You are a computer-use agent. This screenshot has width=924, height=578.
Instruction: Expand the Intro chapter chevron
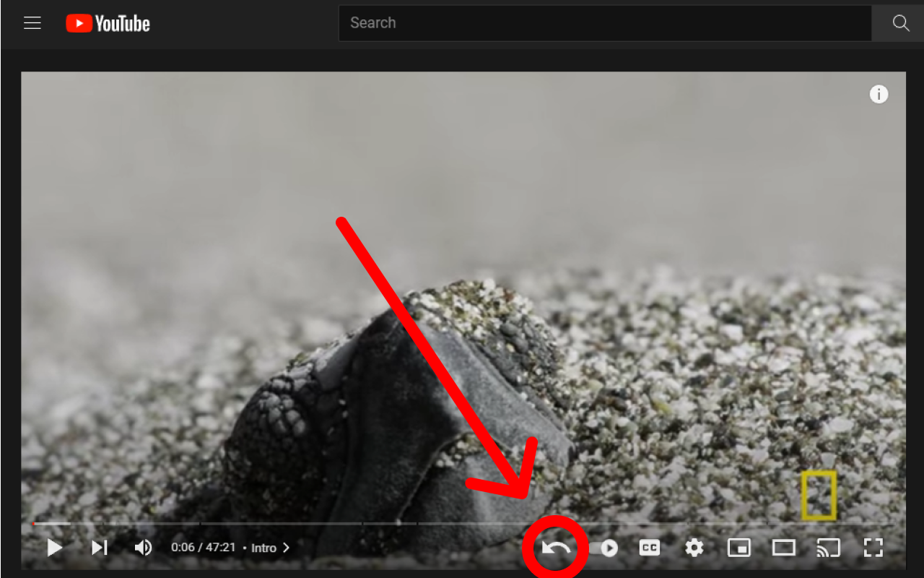click(x=286, y=548)
